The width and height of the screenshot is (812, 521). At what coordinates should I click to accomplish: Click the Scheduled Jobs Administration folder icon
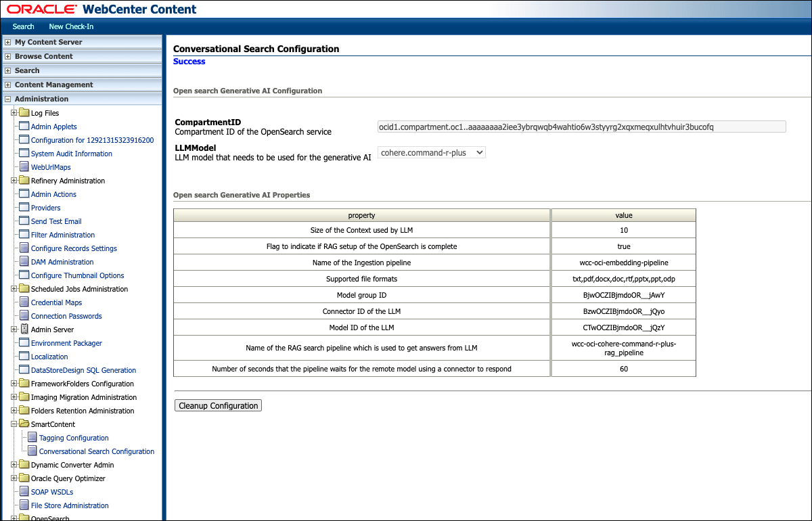point(24,289)
